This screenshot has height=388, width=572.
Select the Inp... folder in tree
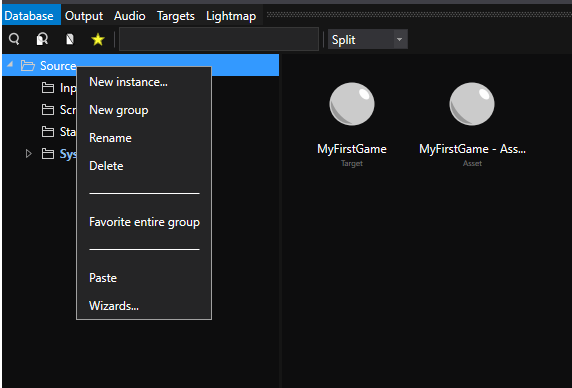click(x=58, y=88)
